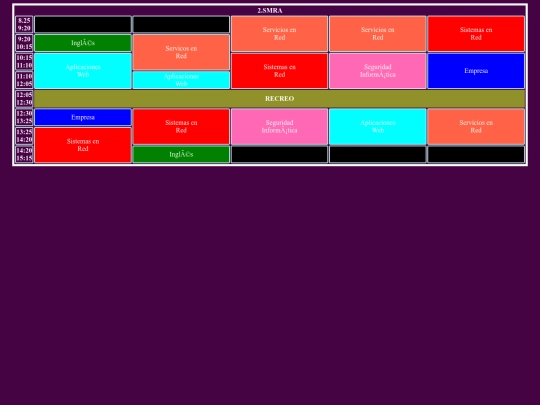
Task: Click the misspelled "Servicos en Red" cell
Action: (x=181, y=52)
